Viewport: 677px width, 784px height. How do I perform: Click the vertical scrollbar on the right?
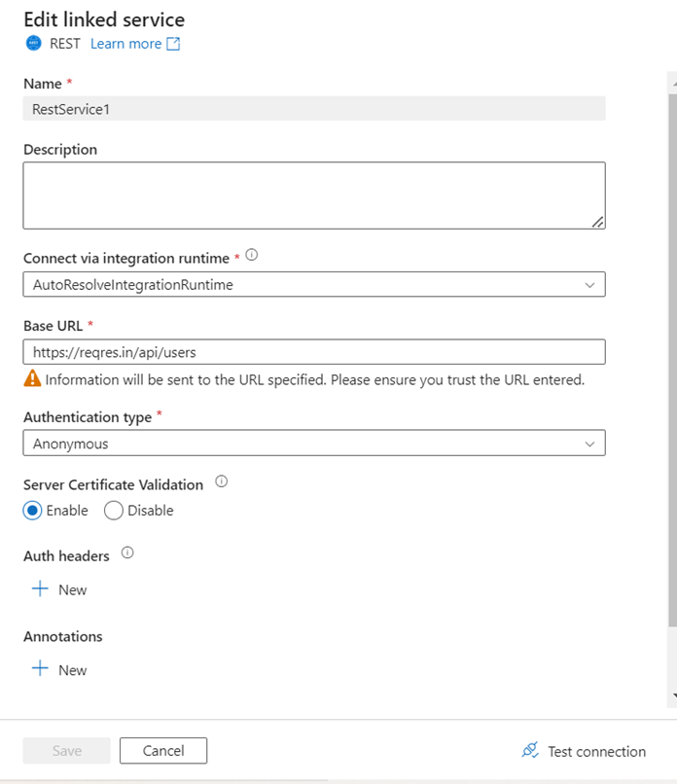[672, 389]
